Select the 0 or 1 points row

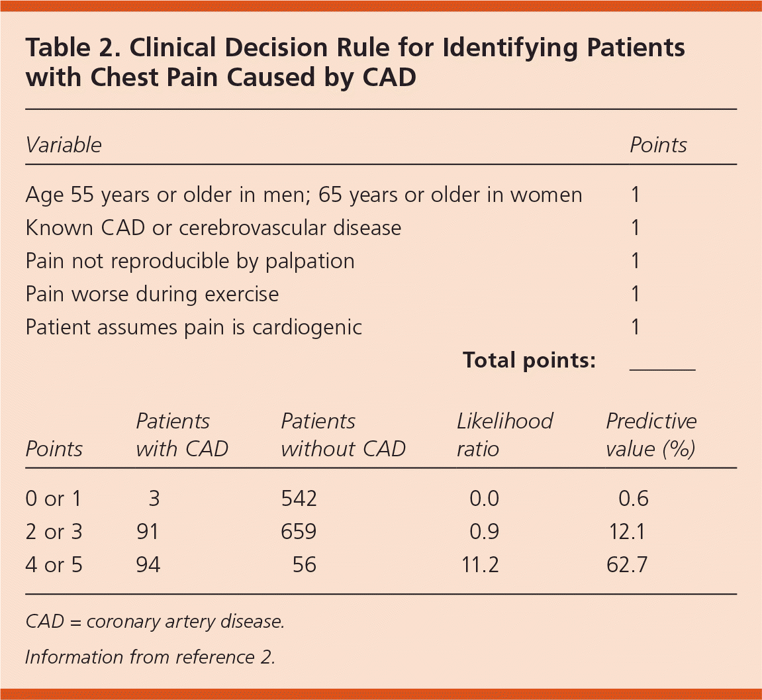pos(54,499)
